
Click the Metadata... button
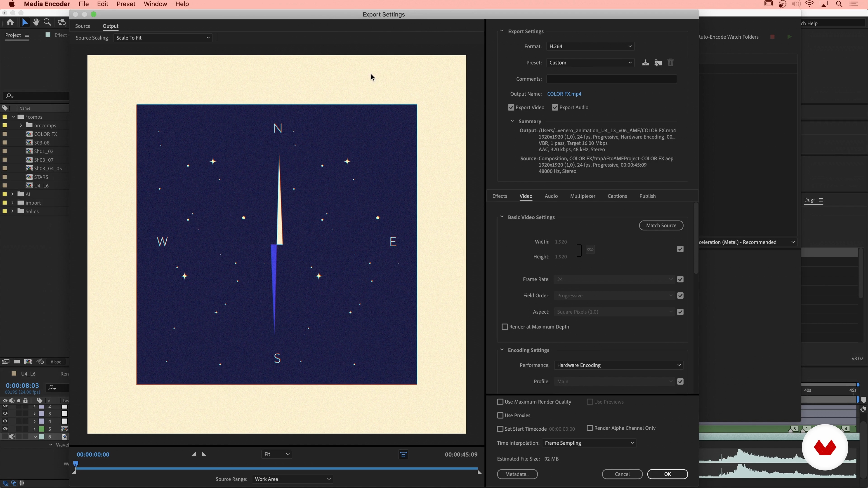pos(517,474)
